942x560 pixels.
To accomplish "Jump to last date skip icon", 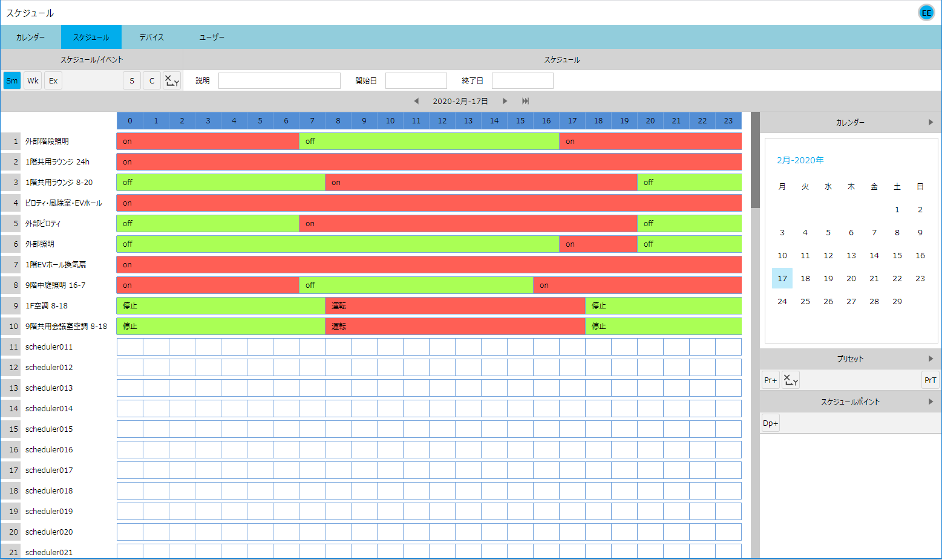I will [526, 101].
